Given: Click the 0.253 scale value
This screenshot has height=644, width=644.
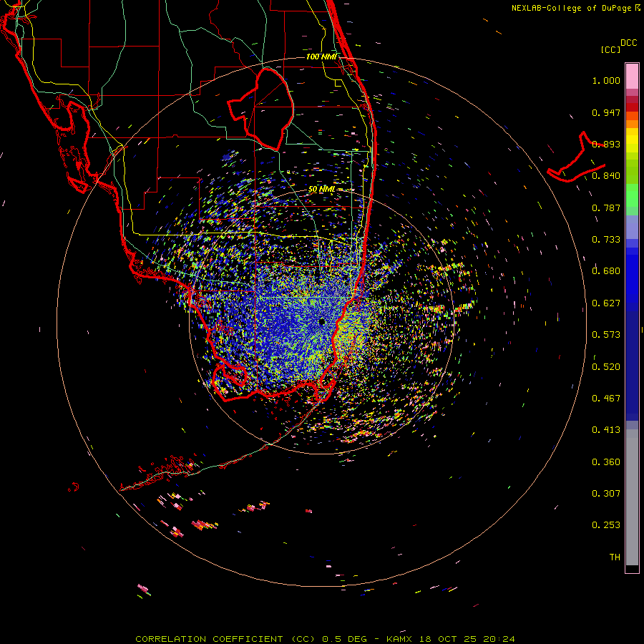Looking at the screenshot, I should click(606, 525).
